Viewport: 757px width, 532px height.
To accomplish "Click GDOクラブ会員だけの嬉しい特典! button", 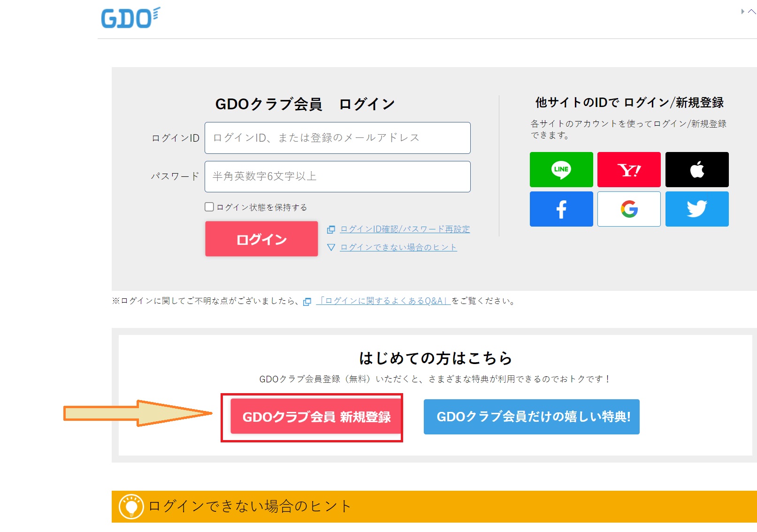I will tap(532, 417).
